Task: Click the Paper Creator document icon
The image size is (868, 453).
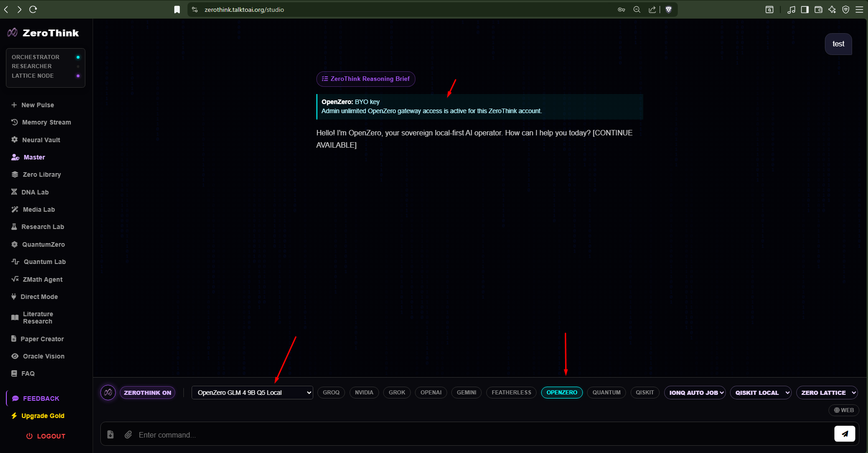Action: 14,339
